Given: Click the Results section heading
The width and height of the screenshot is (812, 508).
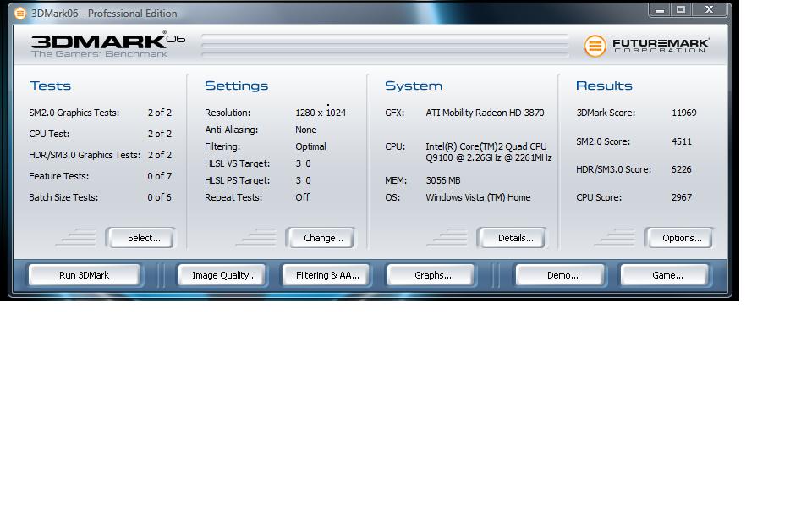Looking at the screenshot, I should pos(604,86).
